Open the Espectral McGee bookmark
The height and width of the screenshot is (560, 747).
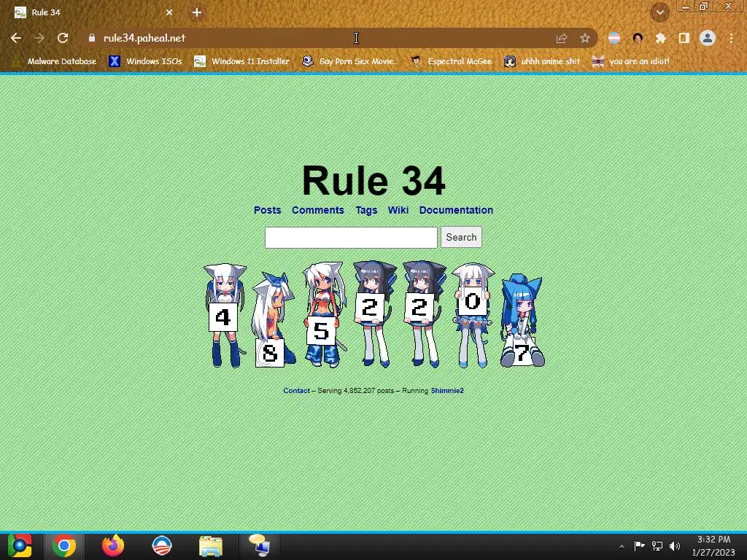click(451, 61)
